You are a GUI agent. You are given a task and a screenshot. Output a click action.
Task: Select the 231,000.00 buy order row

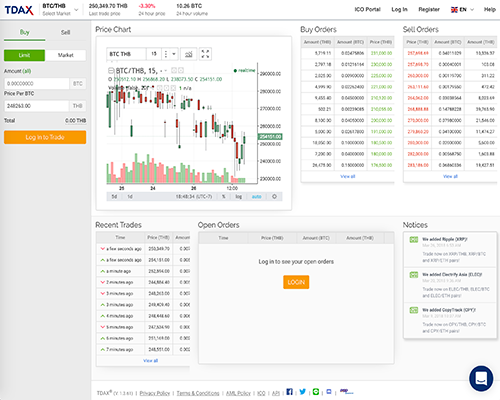click(x=348, y=53)
